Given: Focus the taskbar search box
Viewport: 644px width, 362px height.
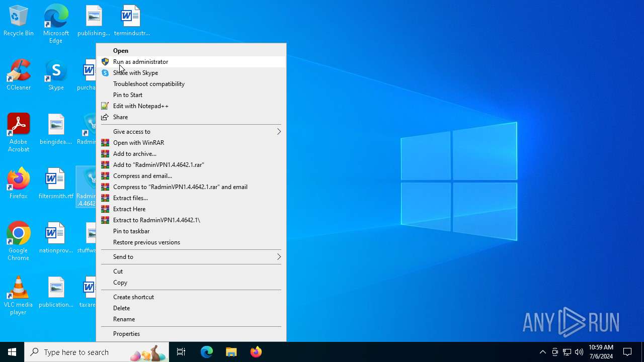Looking at the screenshot, I should coord(97,352).
